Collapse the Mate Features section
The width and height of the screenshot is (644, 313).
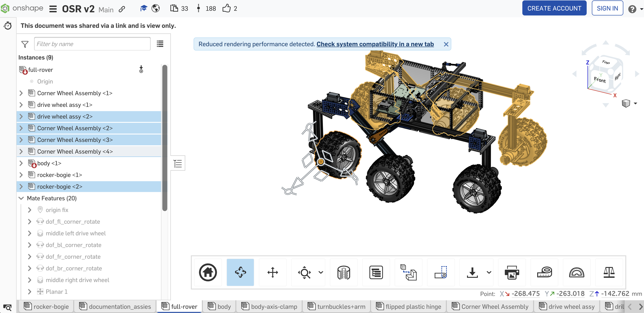(x=21, y=198)
